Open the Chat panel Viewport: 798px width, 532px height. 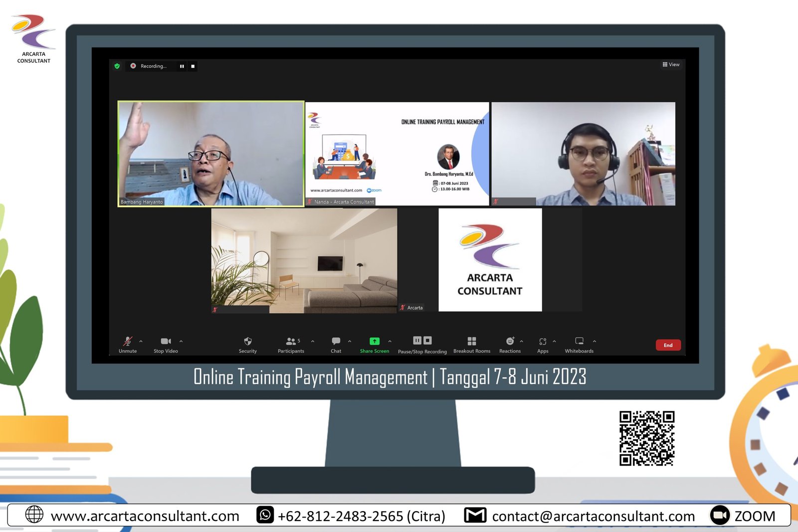[x=336, y=342]
